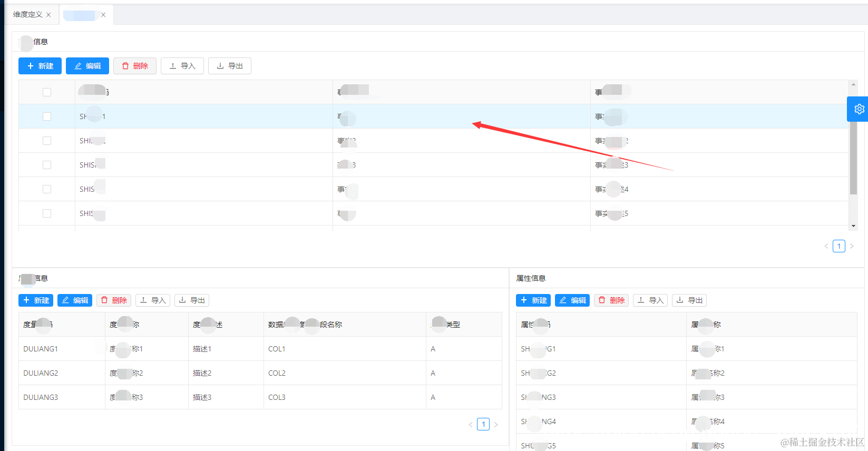This screenshot has width=868, height=451.
Task: Click 新建 in the top panel toolbar
Action: (40, 66)
